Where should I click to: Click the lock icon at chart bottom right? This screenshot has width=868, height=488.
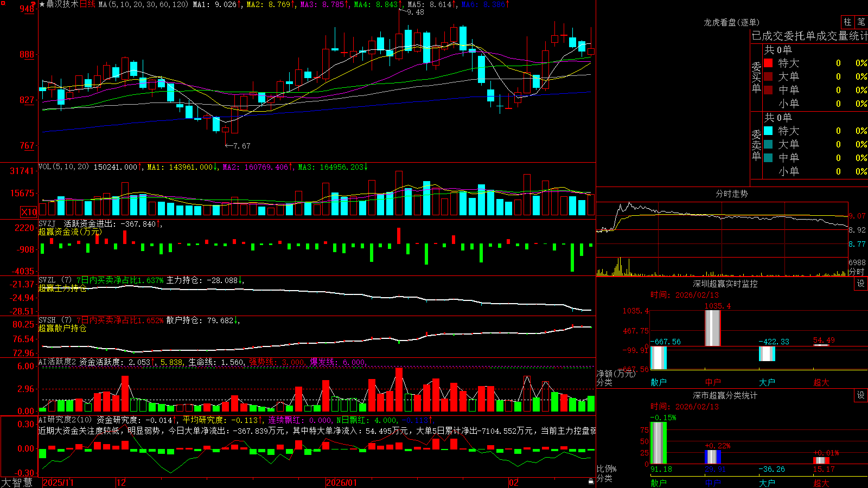coord(591,481)
